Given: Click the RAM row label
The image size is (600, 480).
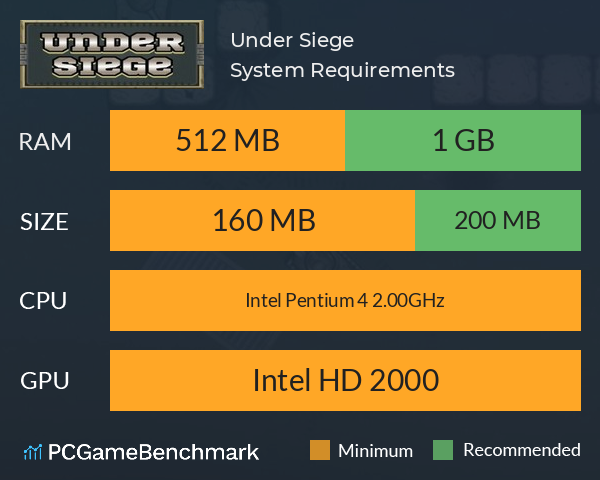Looking at the screenshot, I should point(45,142).
